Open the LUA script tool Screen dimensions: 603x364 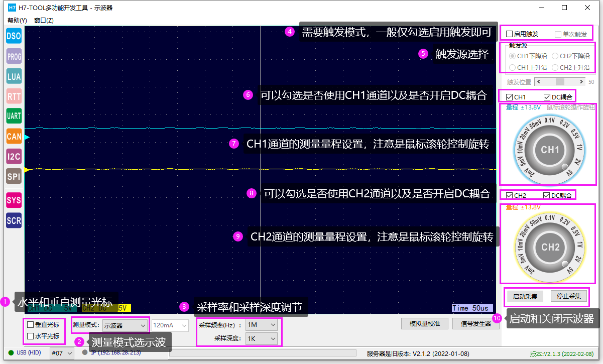pos(14,77)
